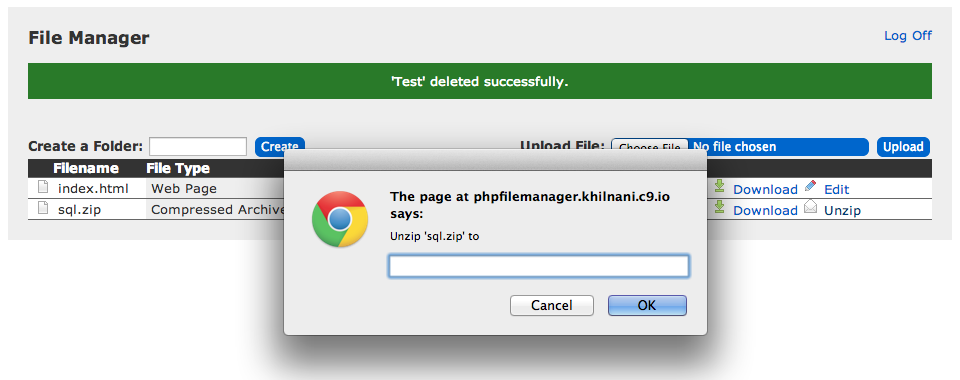Image resolution: width=960 pixels, height=380 pixels.
Task: Click the Upload button
Action: pos(903,147)
